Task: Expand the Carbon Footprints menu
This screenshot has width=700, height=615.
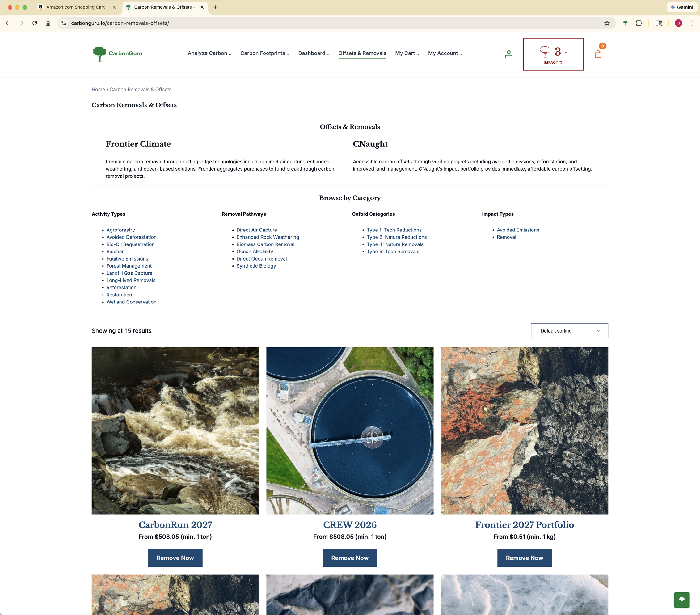Action: click(x=265, y=53)
